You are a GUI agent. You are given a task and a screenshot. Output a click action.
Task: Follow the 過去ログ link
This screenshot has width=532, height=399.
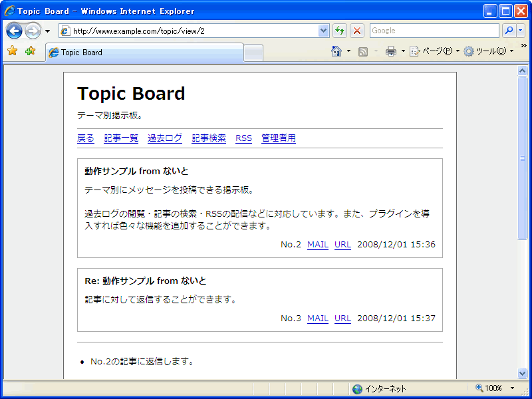(165, 138)
